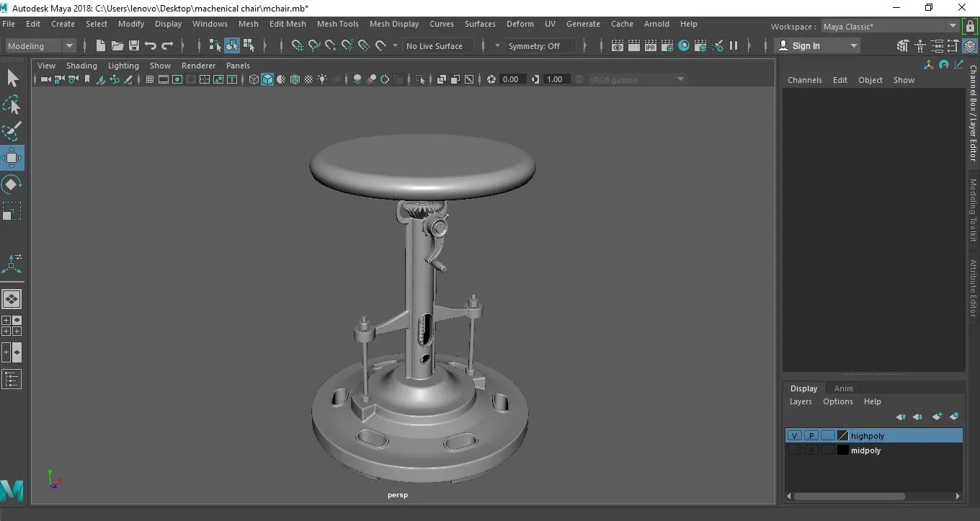
Task: Open the Modeling menu set dropdown
Action: (x=40, y=45)
